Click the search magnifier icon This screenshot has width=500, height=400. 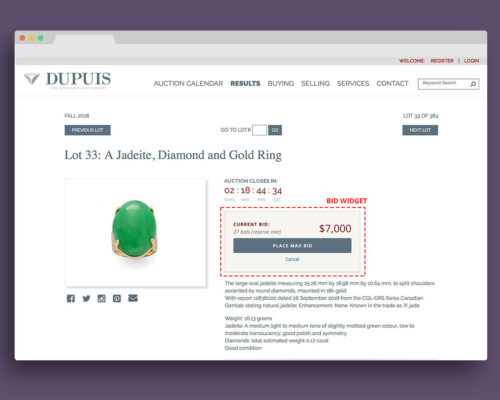click(473, 84)
